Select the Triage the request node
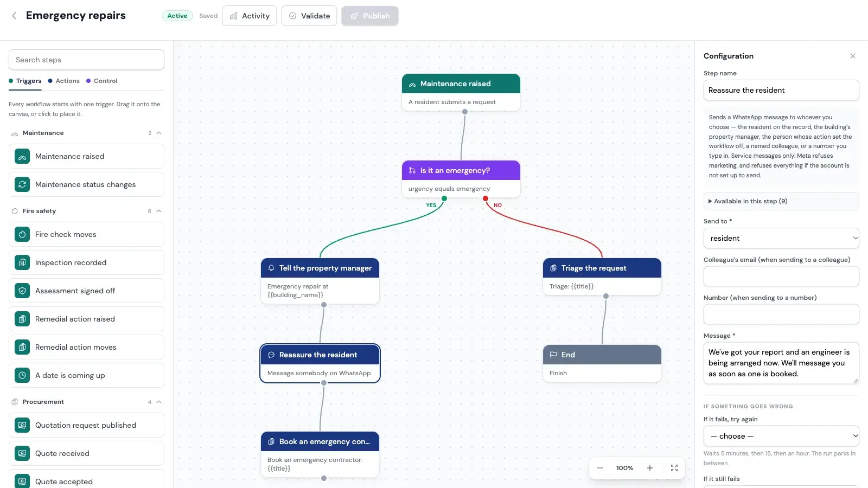This screenshot has height=488, width=868. [602, 277]
